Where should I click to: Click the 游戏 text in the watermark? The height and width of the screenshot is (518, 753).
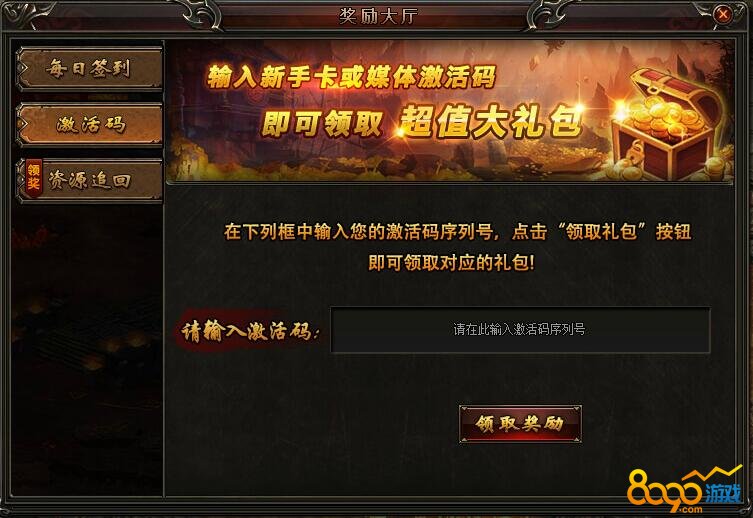(x=722, y=493)
